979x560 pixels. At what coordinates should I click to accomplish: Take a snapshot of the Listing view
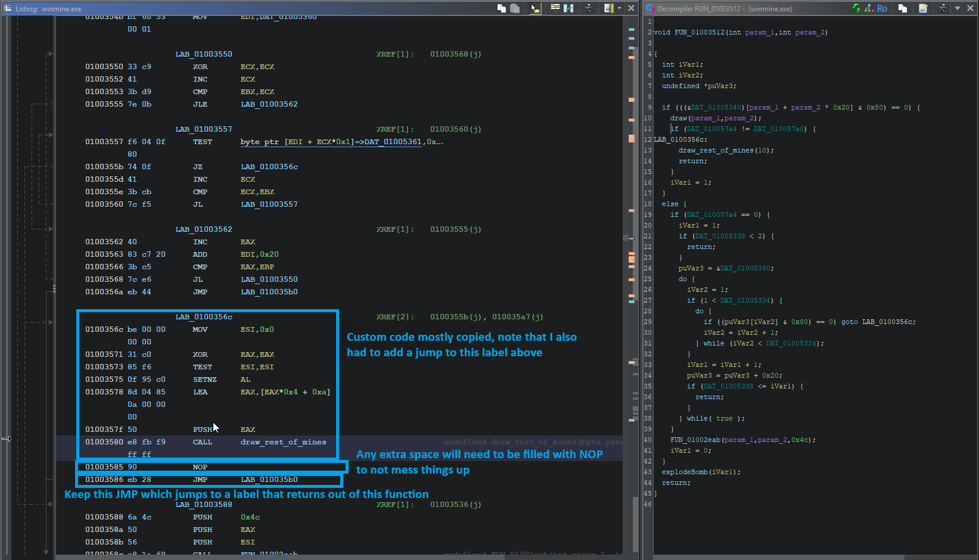(x=589, y=8)
